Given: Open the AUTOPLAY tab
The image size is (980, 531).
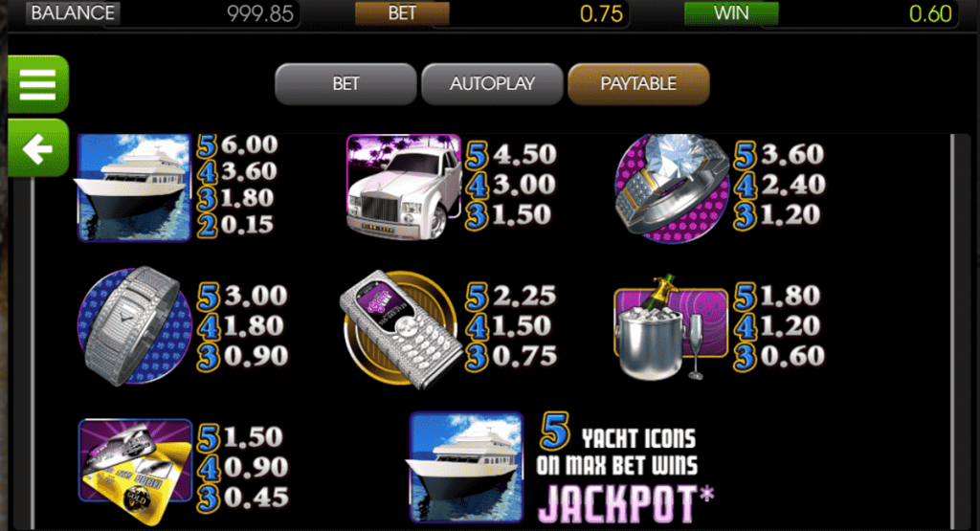Looking at the screenshot, I should 492,83.
